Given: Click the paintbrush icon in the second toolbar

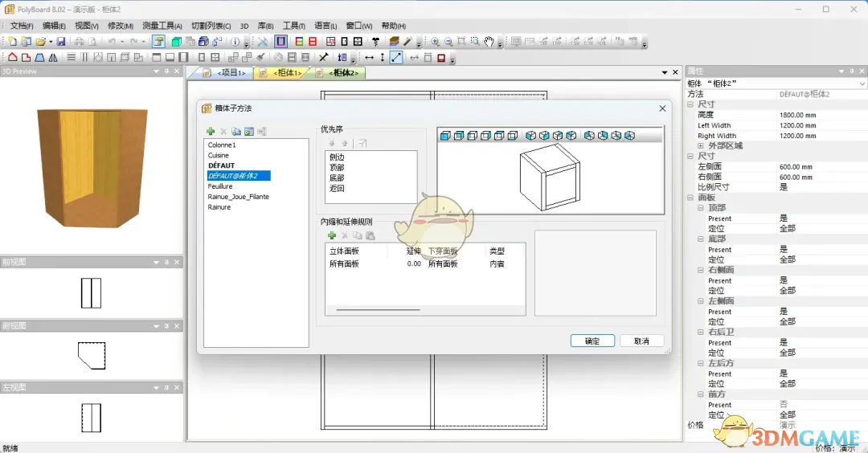Looking at the screenshot, I should 260,57.
